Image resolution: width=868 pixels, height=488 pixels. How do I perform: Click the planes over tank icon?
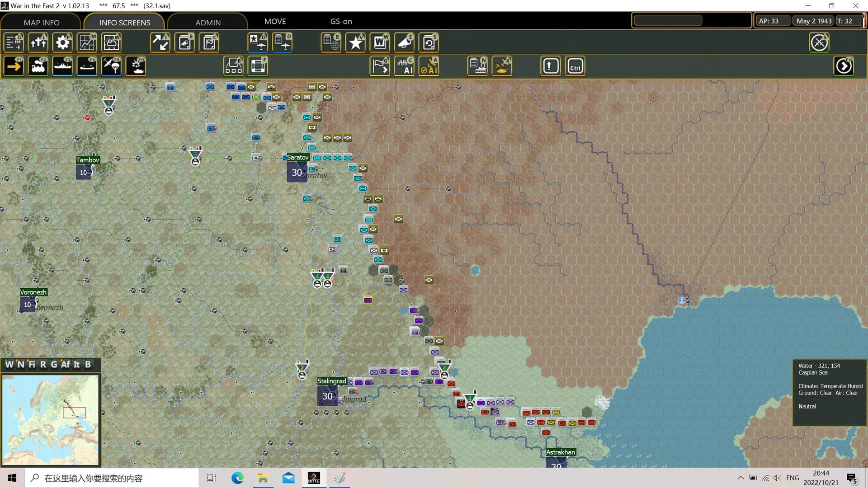pyautogui.click(x=502, y=66)
